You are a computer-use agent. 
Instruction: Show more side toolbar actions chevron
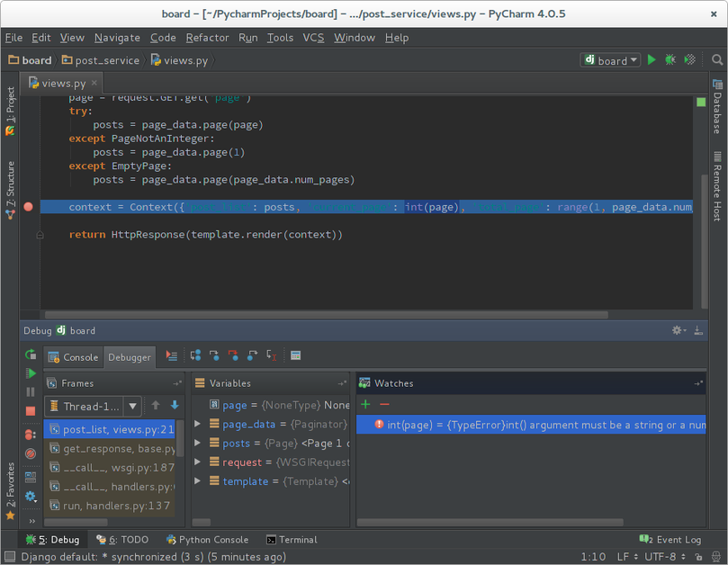[31, 521]
